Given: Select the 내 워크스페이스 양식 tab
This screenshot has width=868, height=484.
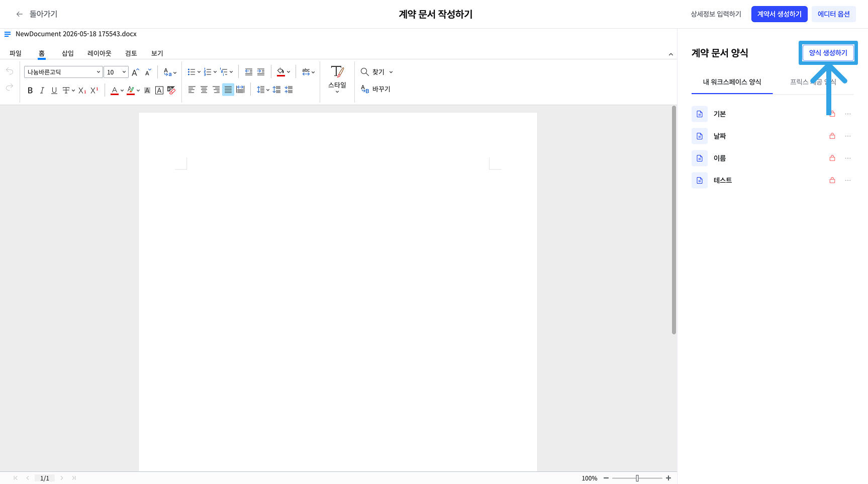Looking at the screenshot, I should click(x=732, y=82).
